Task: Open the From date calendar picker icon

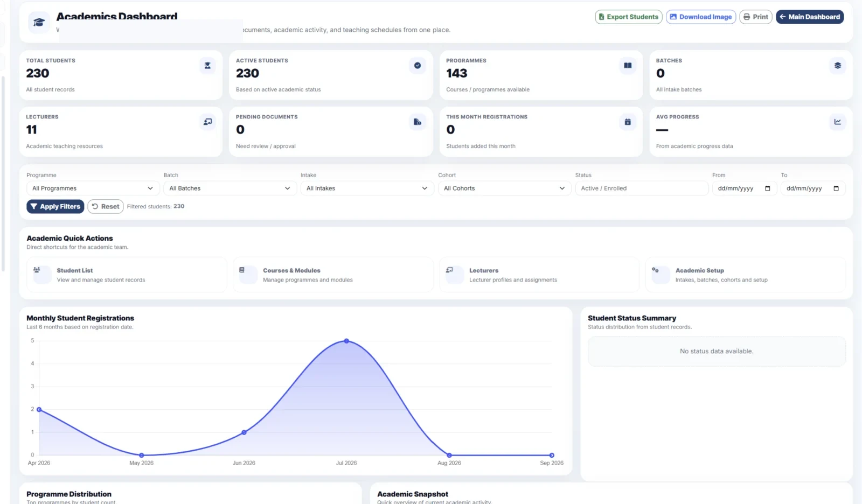Action: [768, 188]
